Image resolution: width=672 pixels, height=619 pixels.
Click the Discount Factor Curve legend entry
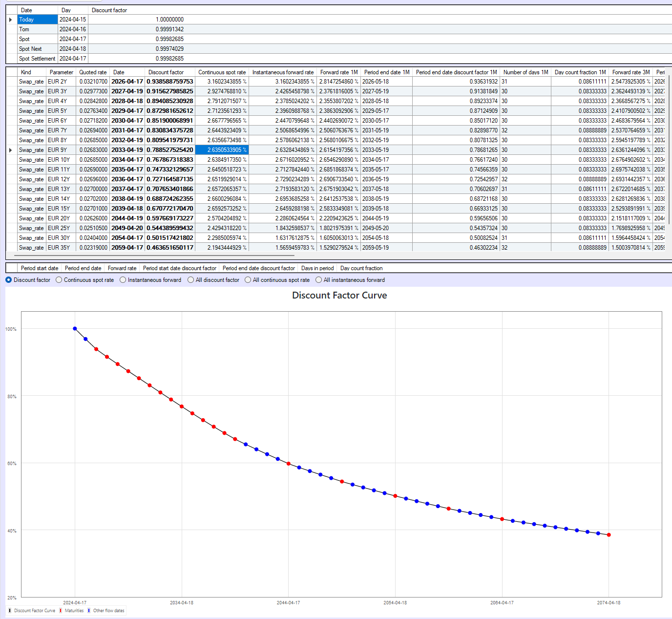pos(32,611)
